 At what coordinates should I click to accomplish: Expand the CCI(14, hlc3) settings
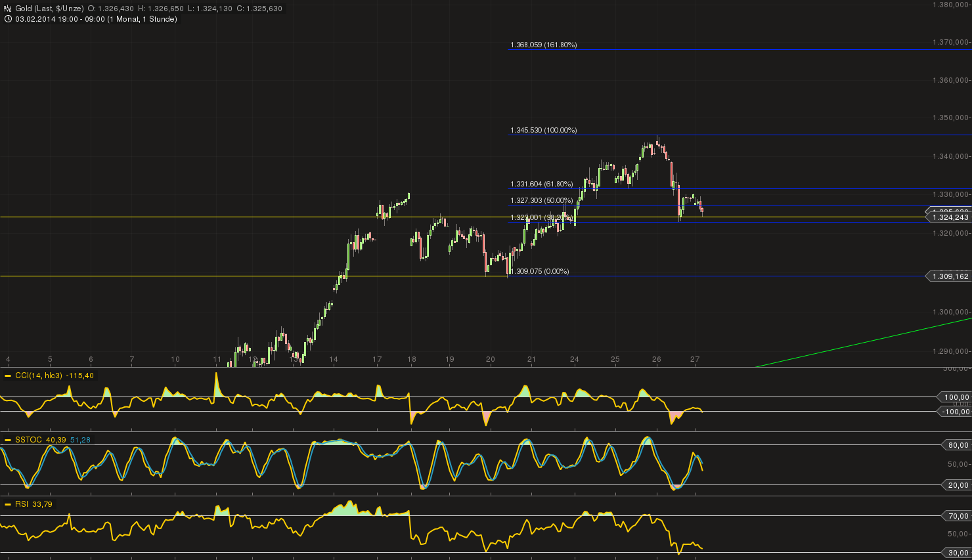click(x=39, y=376)
